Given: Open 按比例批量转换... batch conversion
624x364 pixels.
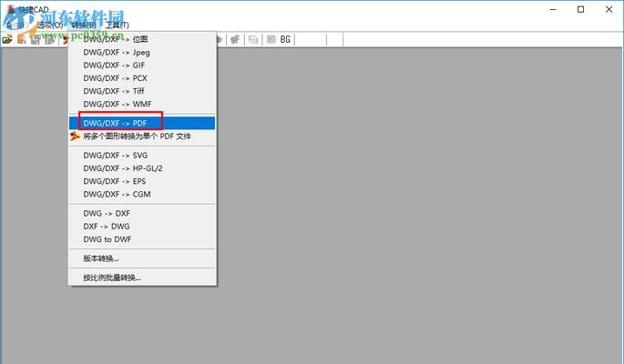Looking at the screenshot, I should (x=142, y=278).
